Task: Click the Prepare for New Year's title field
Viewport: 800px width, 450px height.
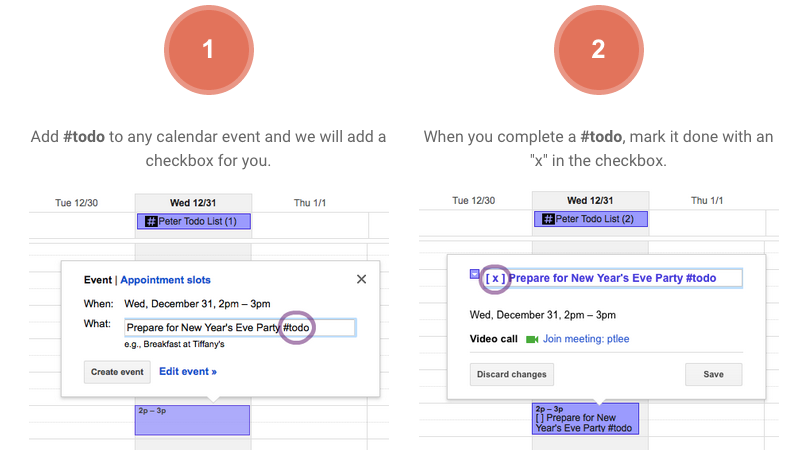Action: (612, 278)
